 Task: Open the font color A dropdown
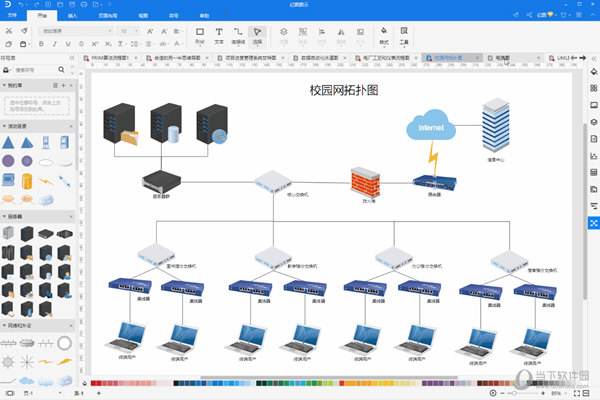pos(178,44)
